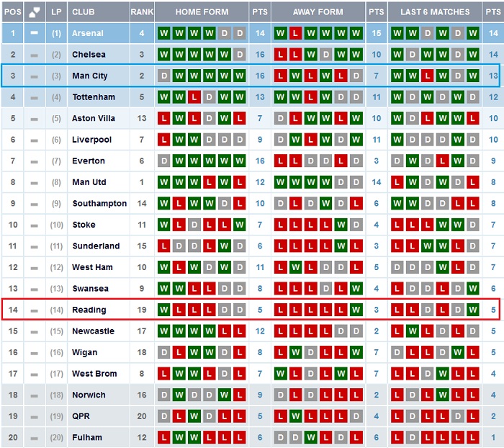Click Man Utd rank value 1
This screenshot has width=504, height=448.
coord(142,182)
